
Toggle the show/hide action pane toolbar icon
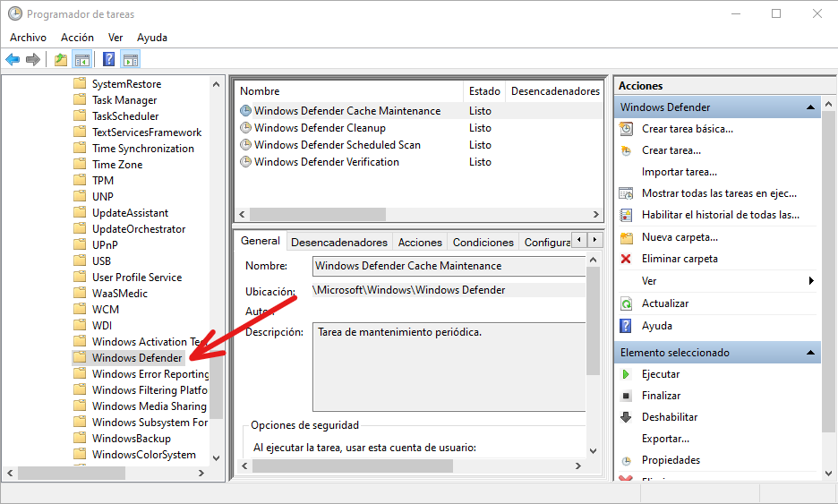(131, 59)
